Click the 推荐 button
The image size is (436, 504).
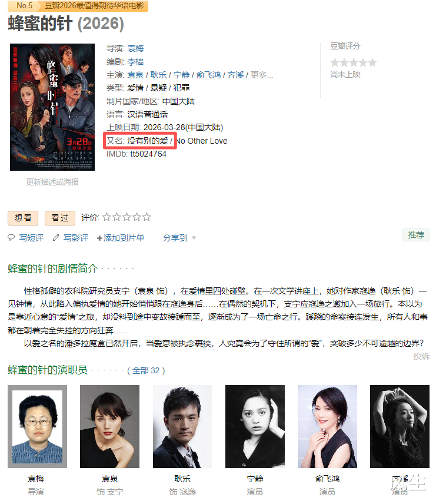[416, 235]
